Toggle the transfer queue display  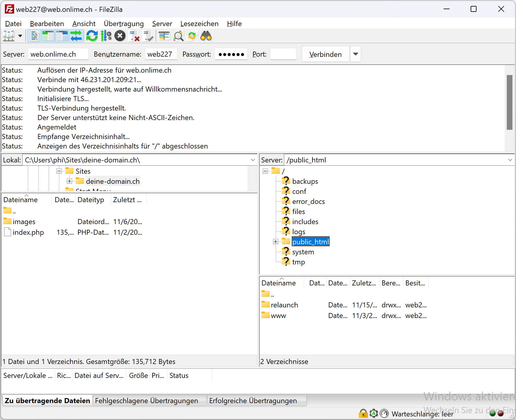point(76,36)
